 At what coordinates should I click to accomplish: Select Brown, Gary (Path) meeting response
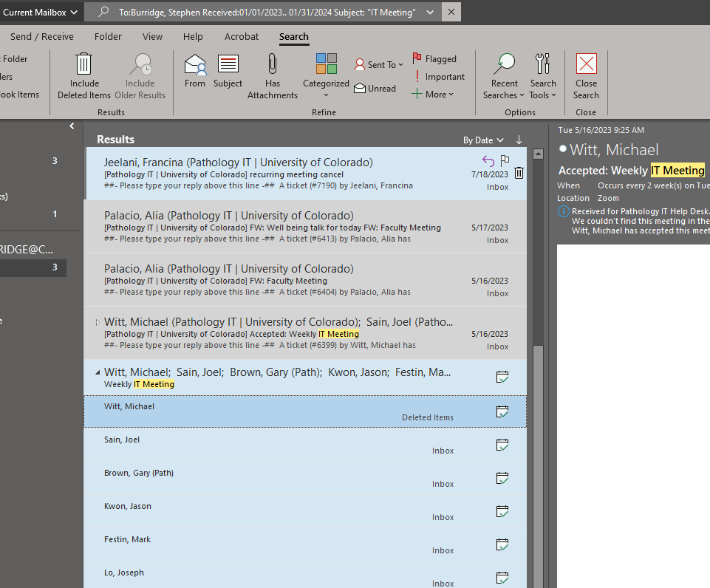(x=305, y=478)
